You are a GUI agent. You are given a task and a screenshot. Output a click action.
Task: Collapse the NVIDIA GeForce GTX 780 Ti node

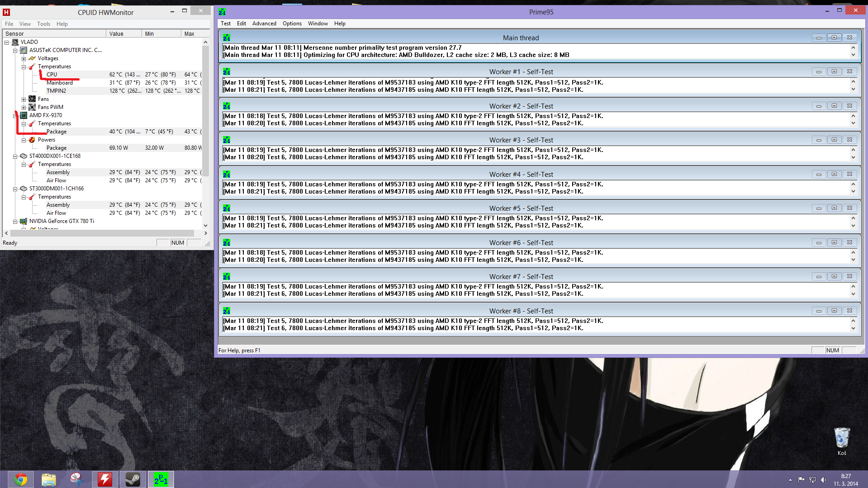click(15, 222)
